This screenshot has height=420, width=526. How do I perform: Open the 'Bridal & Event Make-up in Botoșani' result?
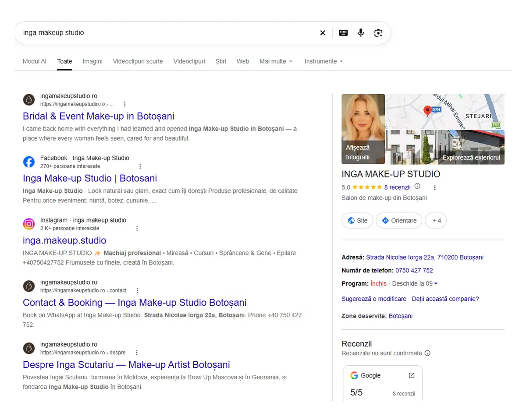point(99,116)
